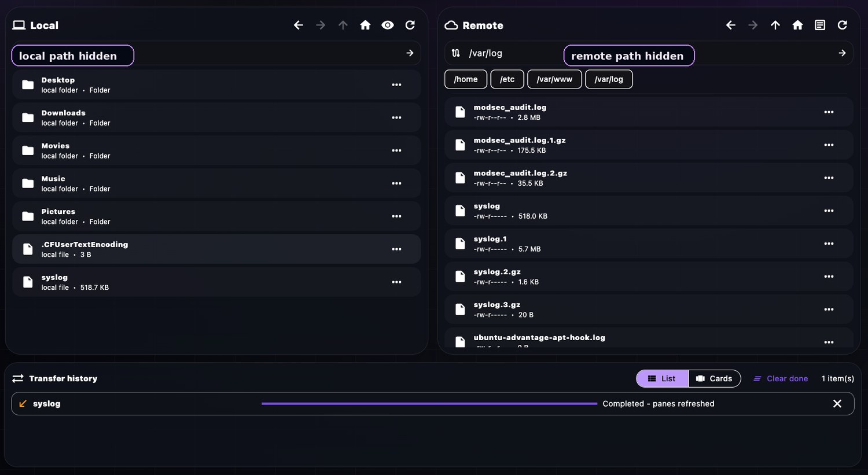
Task: Submit local path with arrow button
Action: point(410,53)
